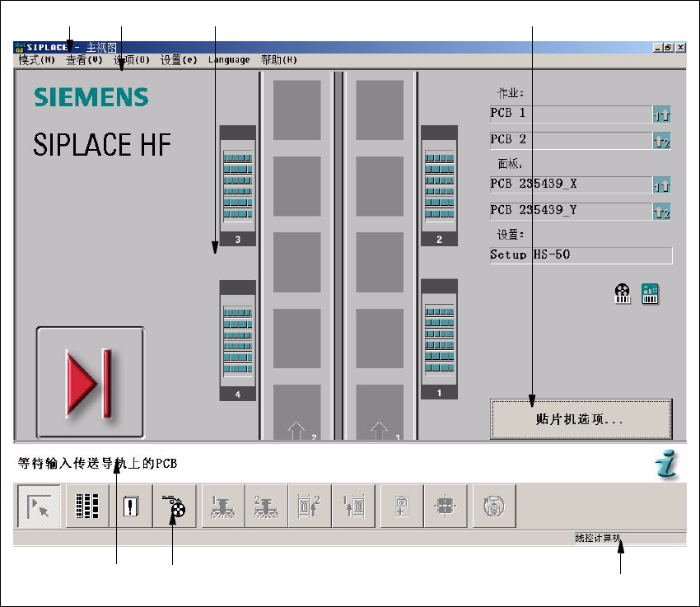Open the 选项(O) menu

(x=131, y=60)
